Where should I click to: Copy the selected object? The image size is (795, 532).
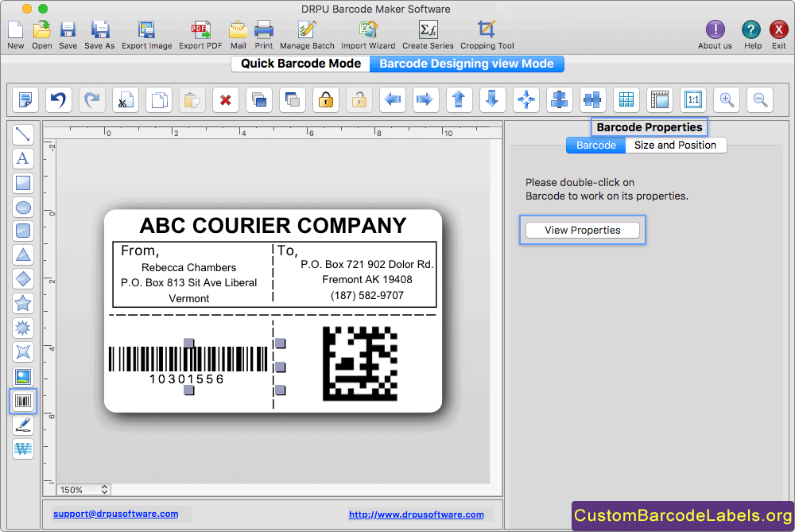coord(159,99)
